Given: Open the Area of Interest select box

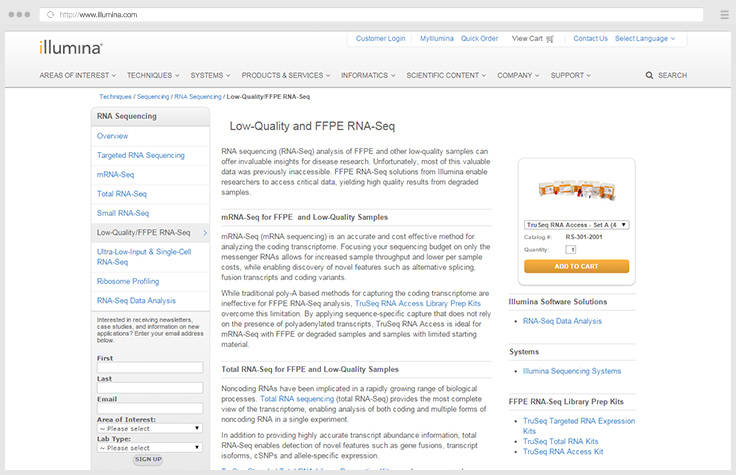Looking at the screenshot, I should point(149,428).
